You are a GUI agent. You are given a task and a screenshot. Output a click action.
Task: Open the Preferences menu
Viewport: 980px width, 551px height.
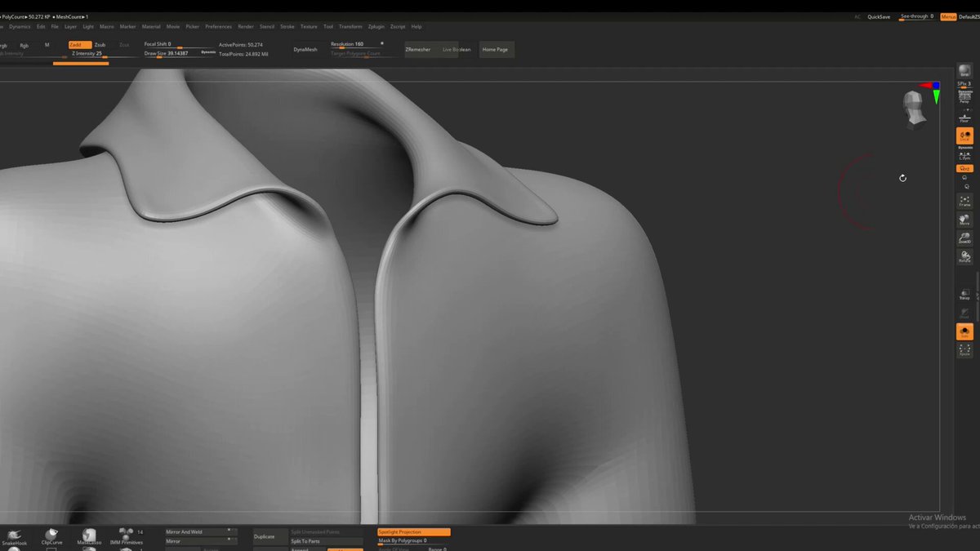[x=219, y=27]
